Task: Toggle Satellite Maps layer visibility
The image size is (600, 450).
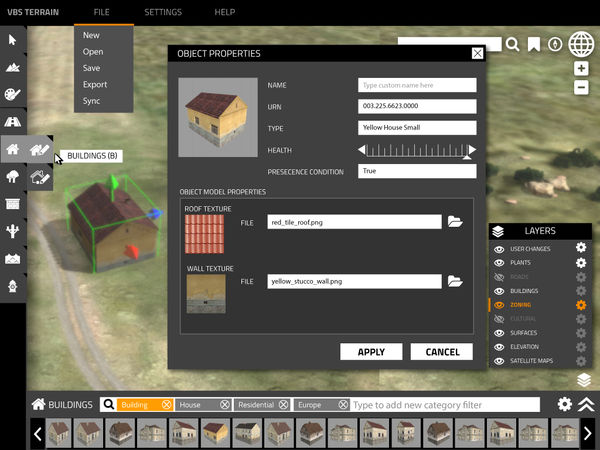Action: point(499,361)
